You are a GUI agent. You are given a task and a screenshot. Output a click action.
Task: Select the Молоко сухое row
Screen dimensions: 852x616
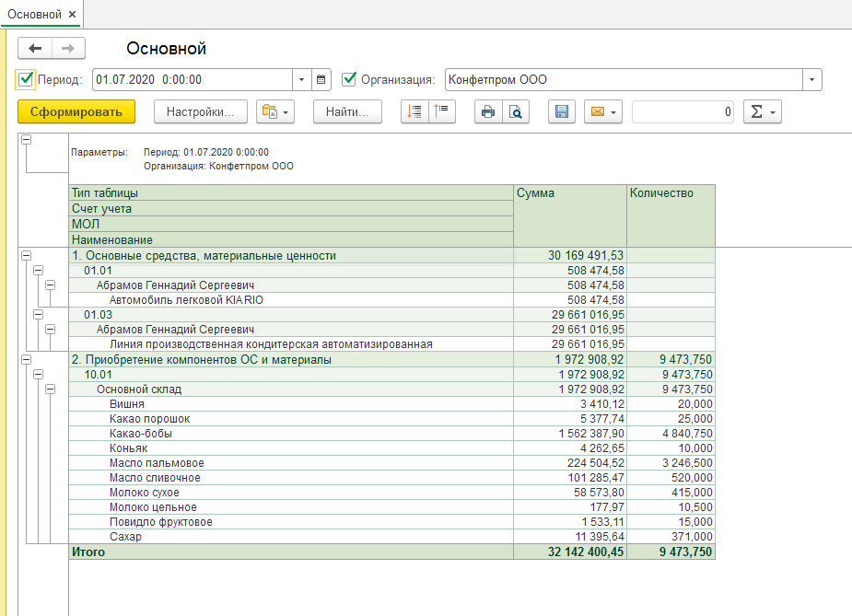click(391, 492)
